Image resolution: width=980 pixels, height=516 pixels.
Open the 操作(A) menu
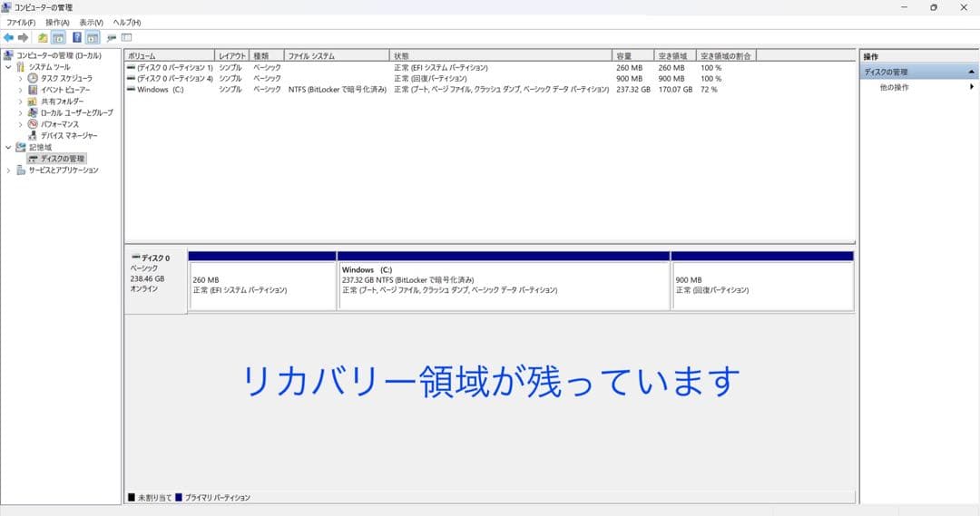point(57,23)
